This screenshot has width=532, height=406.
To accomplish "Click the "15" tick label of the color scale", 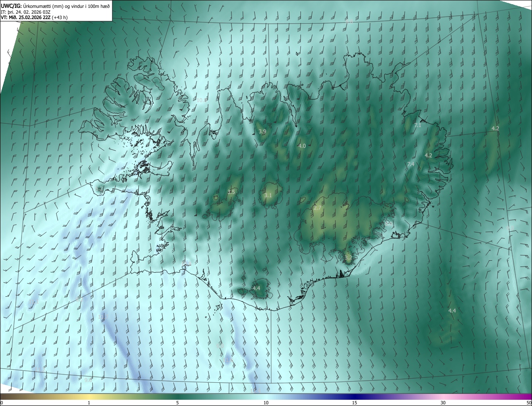I will (x=355, y=403).
